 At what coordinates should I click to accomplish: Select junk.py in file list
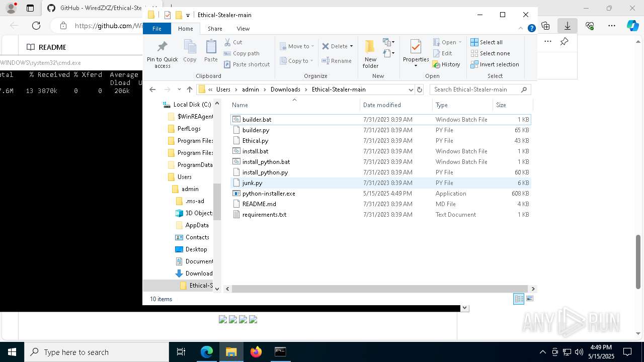tap(380, 183)
